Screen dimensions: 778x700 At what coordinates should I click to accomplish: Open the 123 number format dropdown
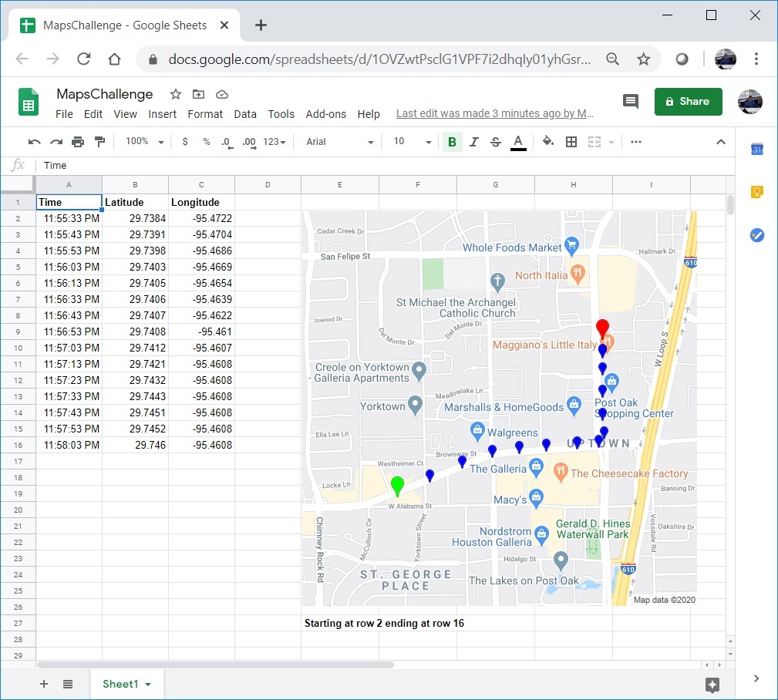[274, 142]
